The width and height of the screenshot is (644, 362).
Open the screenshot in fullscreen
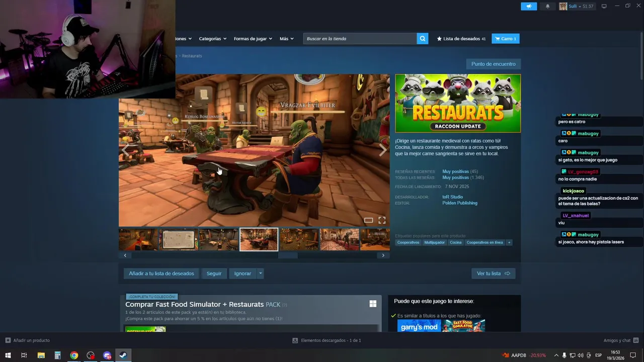(x=382, y=220)
